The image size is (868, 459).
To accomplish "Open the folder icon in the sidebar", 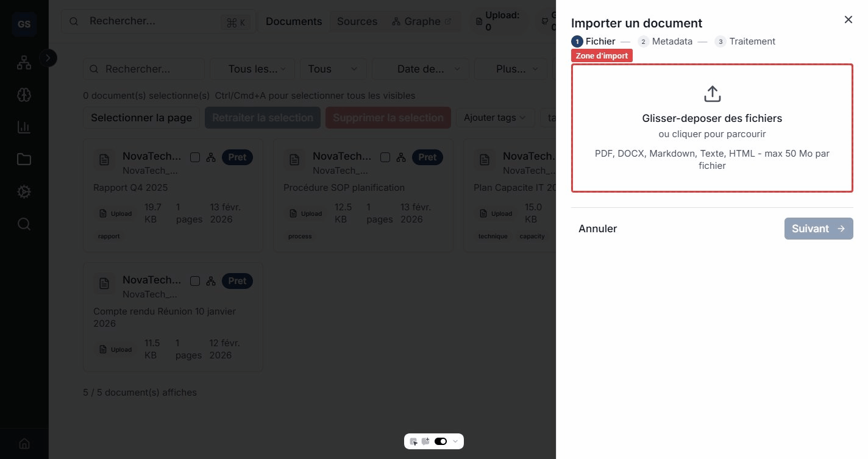I will [x=24, y=159].
